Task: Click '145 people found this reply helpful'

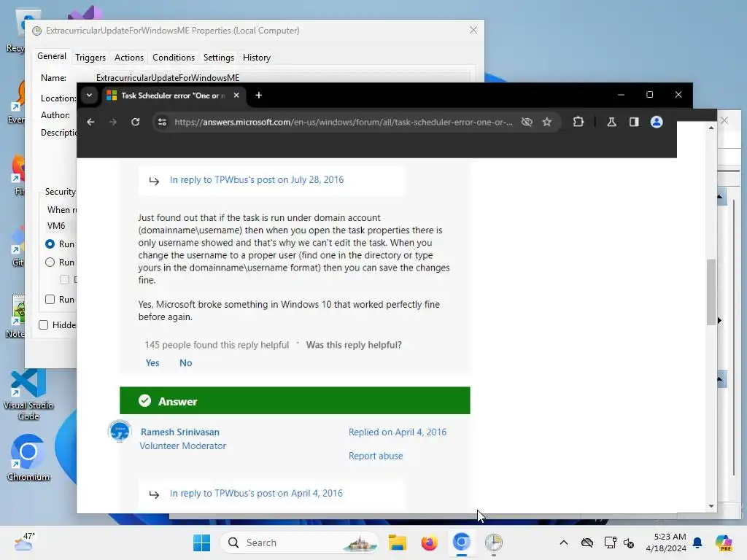Action: 217,345
